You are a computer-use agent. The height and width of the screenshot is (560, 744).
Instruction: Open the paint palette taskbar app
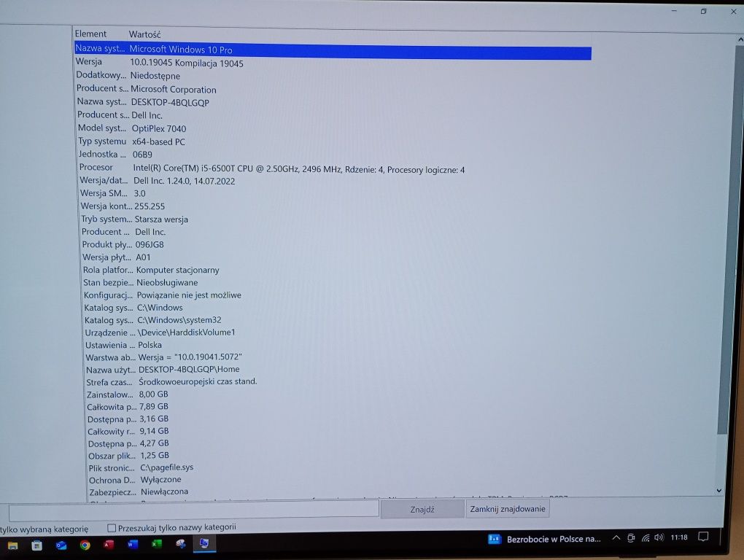click(x=180, y=543)
